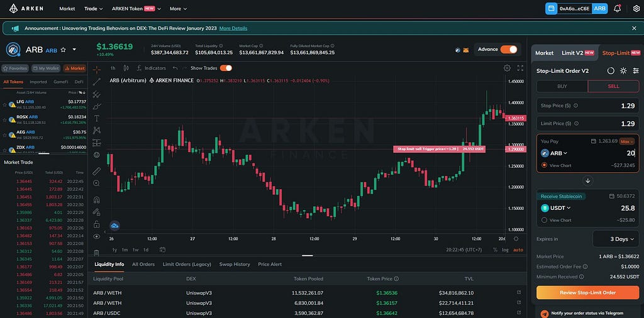Undo the last chart action
644x318 pixels.
click(x=175, y=68)
